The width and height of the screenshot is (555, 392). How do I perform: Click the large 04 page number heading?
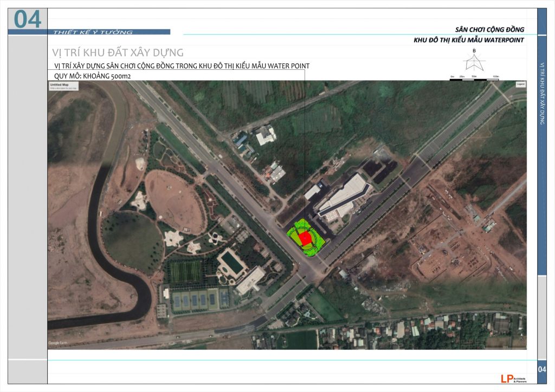pos(28,19)
